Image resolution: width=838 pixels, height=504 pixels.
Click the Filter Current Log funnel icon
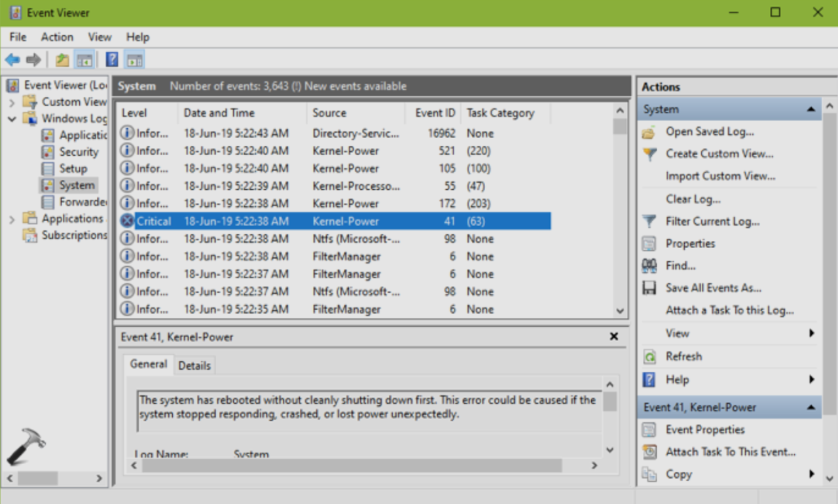[x=649, y=221]
